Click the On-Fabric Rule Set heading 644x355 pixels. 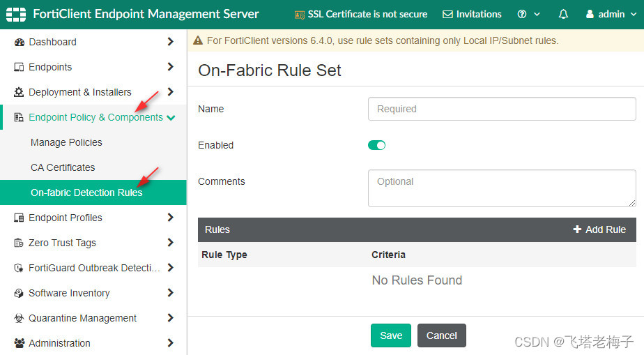[270, 70]
